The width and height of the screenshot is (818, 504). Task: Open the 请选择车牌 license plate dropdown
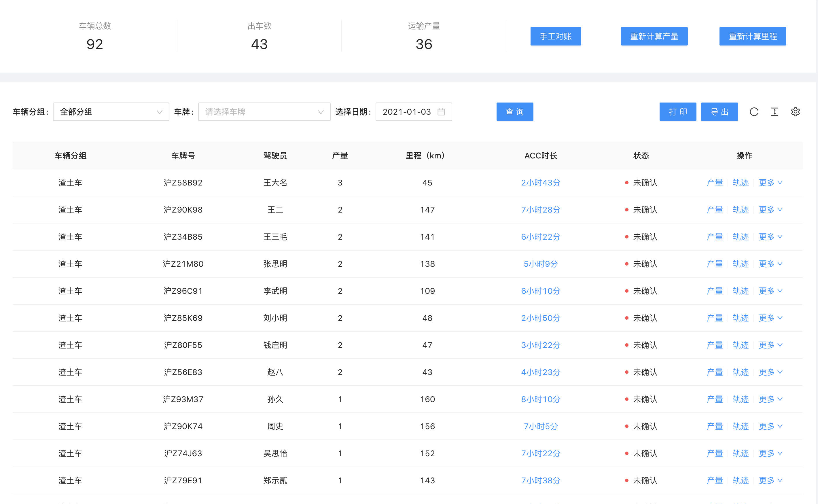click(x=264, y=112)
